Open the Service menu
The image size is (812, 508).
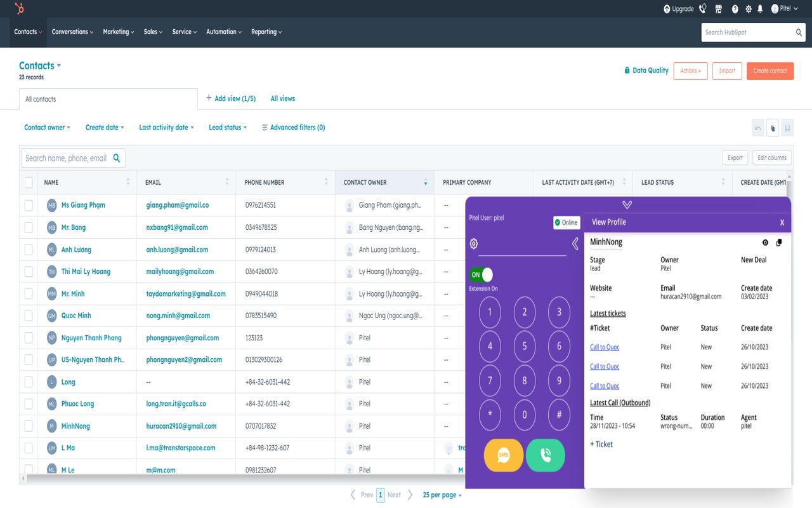185,32
